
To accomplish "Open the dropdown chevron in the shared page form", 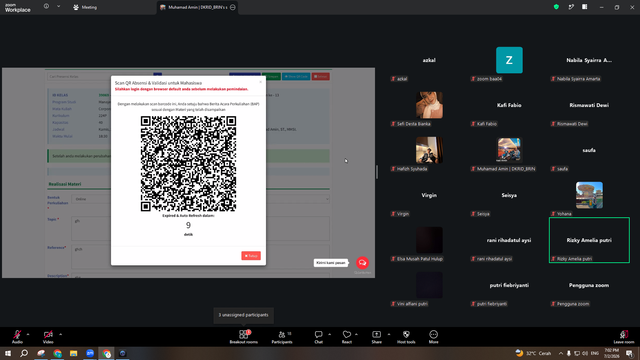I will click(x=327, y=199).
